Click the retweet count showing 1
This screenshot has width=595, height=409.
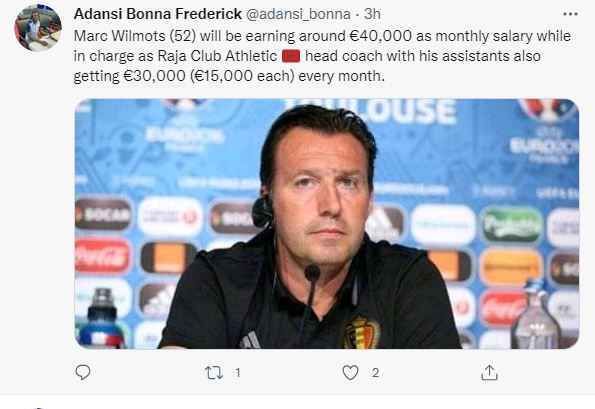[x=238, y=373]
